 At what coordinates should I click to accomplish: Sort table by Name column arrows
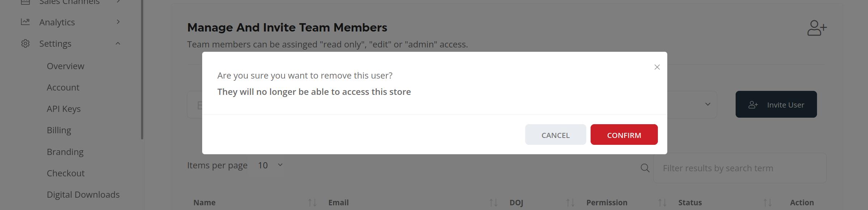312,202
